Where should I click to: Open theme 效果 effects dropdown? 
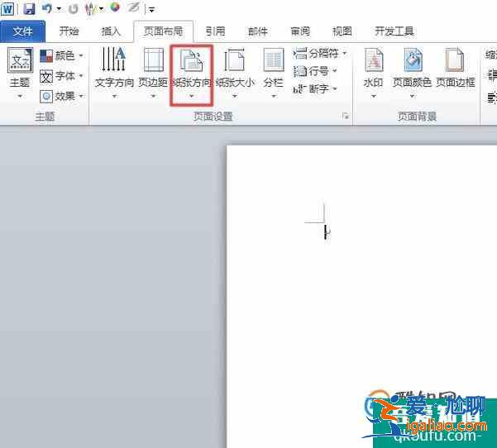click(x=61, y=96)
